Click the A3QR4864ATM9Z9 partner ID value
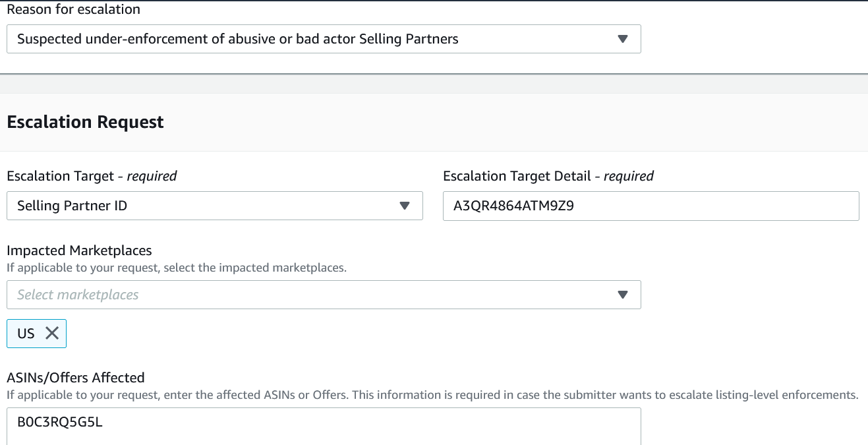 point(513,206)
